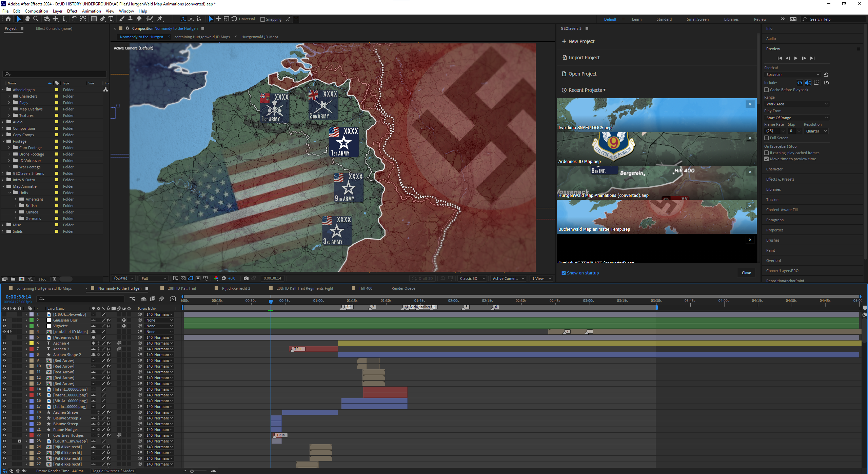Open the Preview Shortcut Spacebar dropdown
The height and width of the screenshot is (474, 868).
(792, 75)
